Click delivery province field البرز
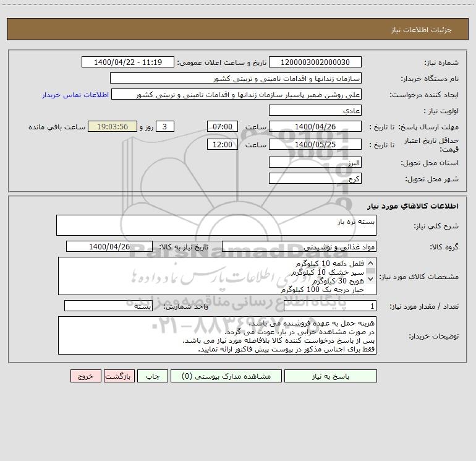The image size is (476, 461). click(315, 162)
